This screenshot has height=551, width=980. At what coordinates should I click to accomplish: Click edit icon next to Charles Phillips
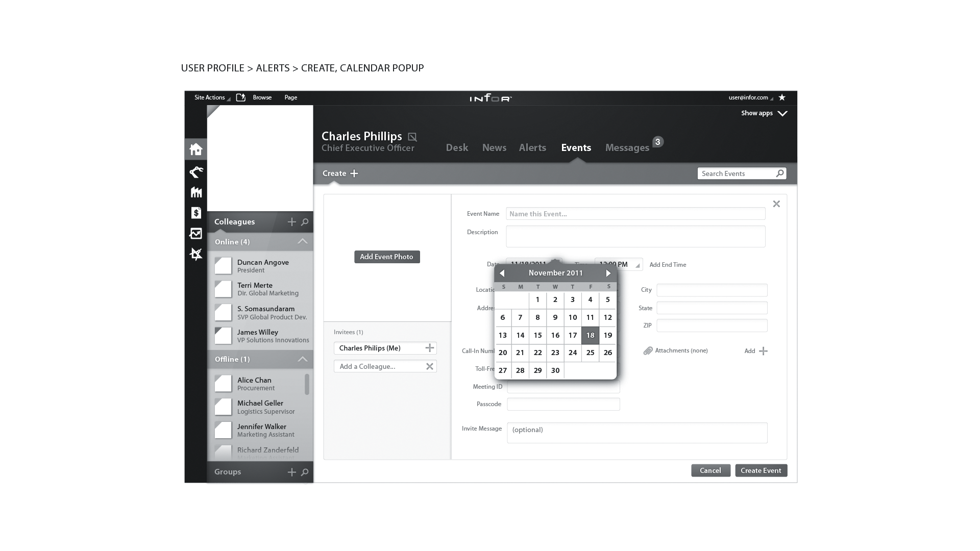point(412,137)
